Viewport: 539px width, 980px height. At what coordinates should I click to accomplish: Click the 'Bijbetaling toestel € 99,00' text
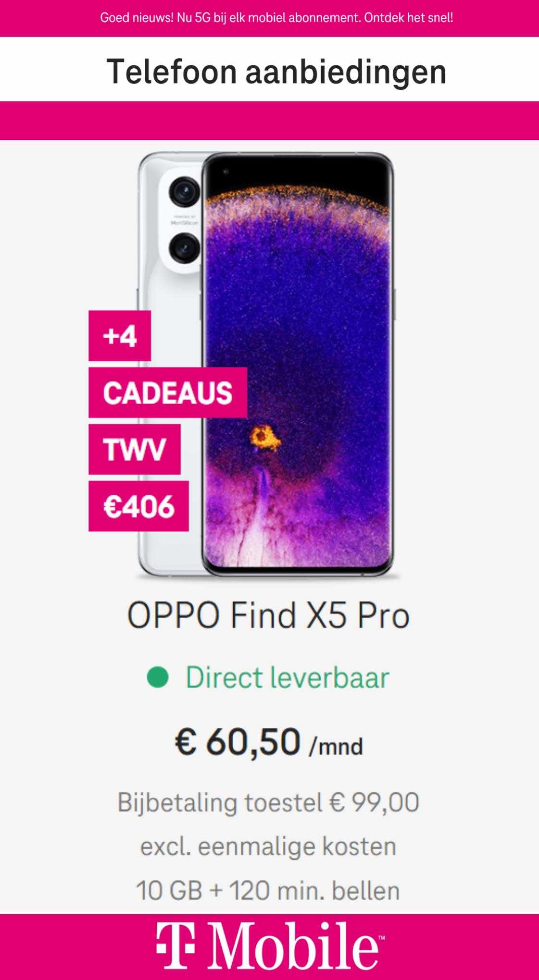click(268, 802)
